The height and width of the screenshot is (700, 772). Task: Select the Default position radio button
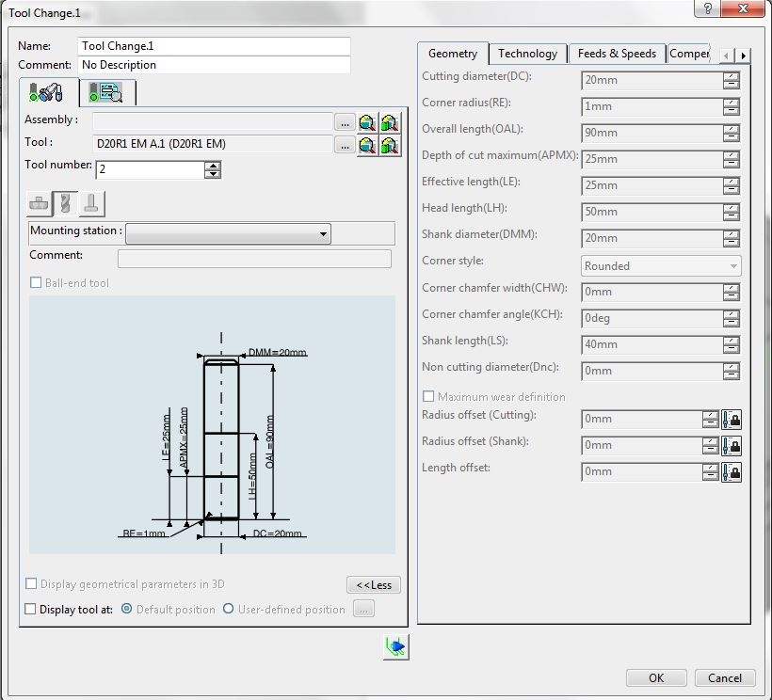tap(127, 610)
